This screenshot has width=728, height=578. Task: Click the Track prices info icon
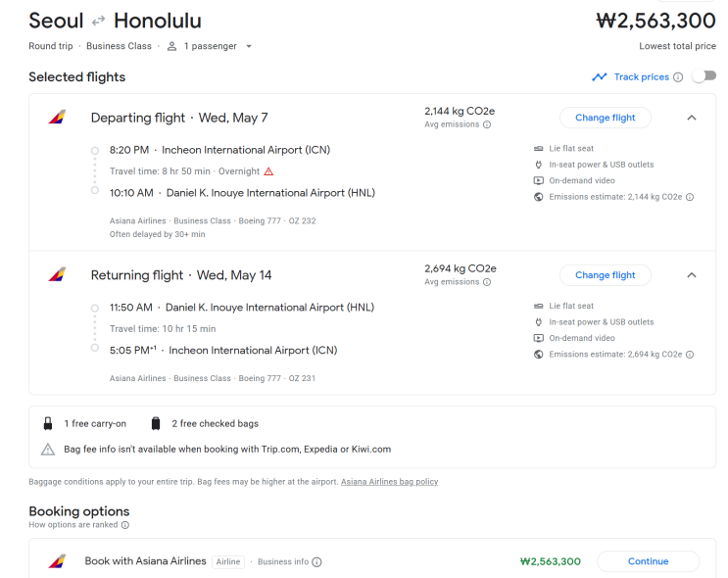[678, 77]
